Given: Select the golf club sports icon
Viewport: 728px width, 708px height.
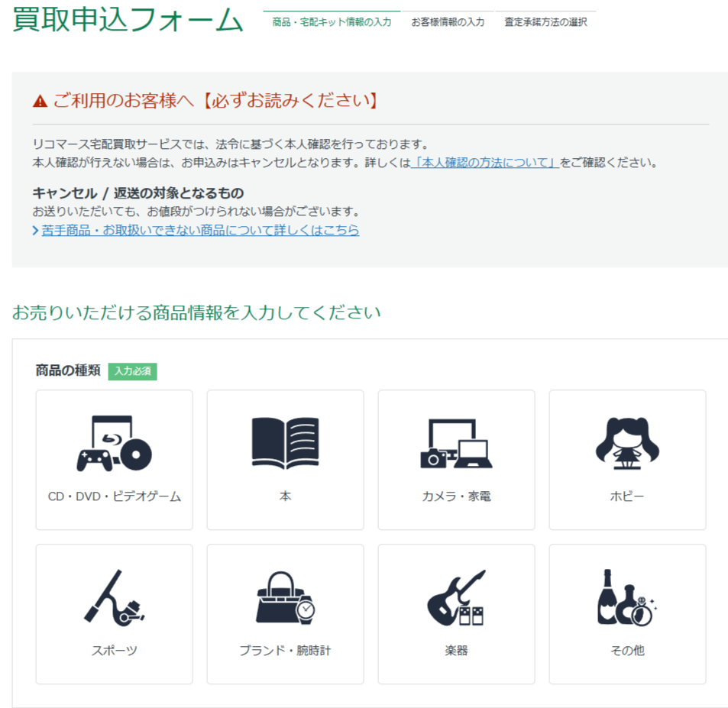Looking at the screenshot, I should click(x=114, y=597).
